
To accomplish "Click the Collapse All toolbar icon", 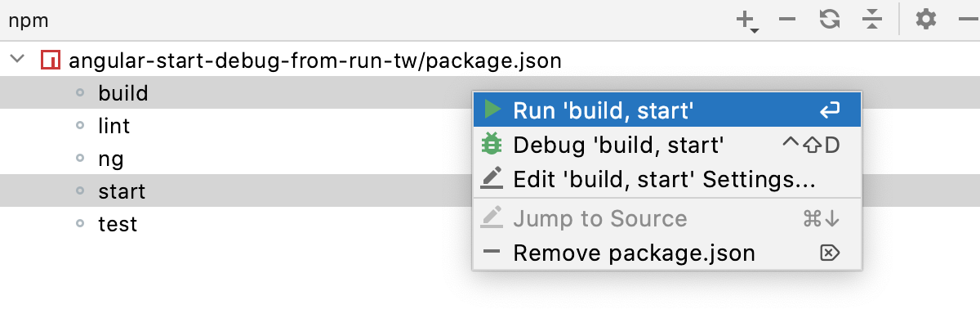I will coord(872,19).
